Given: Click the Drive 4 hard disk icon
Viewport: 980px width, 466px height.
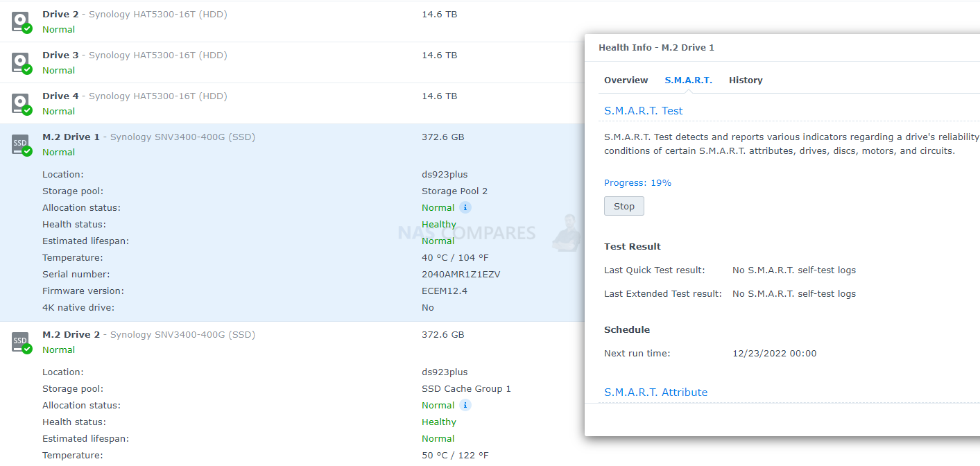Looking at the screenshot, I should (22, 104).
